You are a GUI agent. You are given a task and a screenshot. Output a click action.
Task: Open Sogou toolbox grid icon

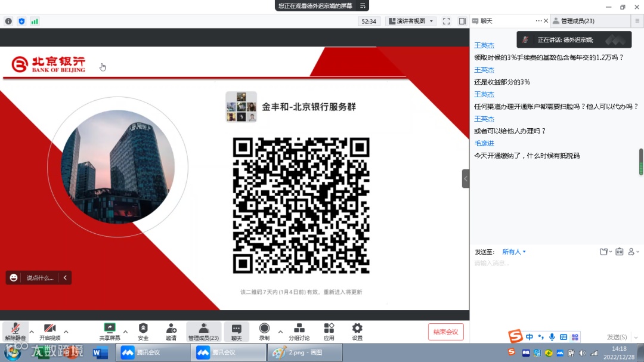(575, 337)
